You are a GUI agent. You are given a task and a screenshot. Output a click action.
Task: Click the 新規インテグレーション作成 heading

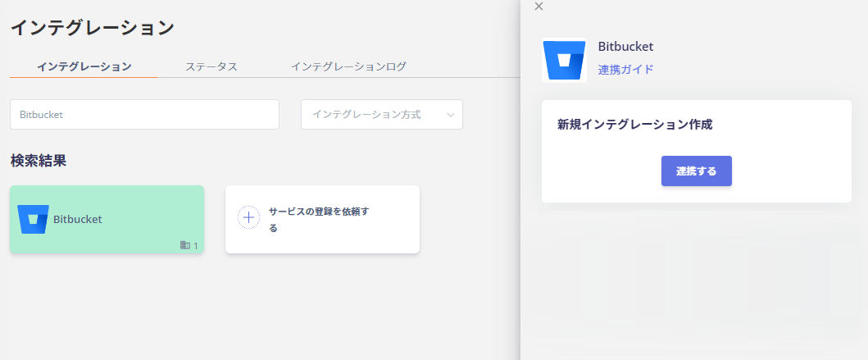pos(634,125)
